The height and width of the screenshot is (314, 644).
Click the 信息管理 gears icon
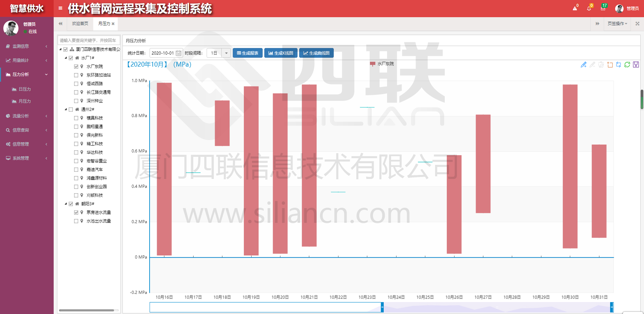pos(8,144)
